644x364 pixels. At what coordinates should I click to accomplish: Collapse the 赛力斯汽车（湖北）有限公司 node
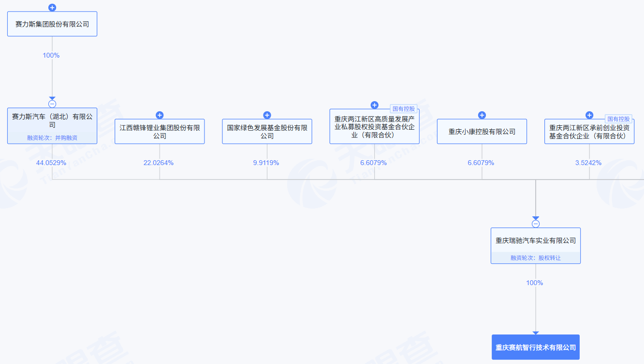click(52, 103)
